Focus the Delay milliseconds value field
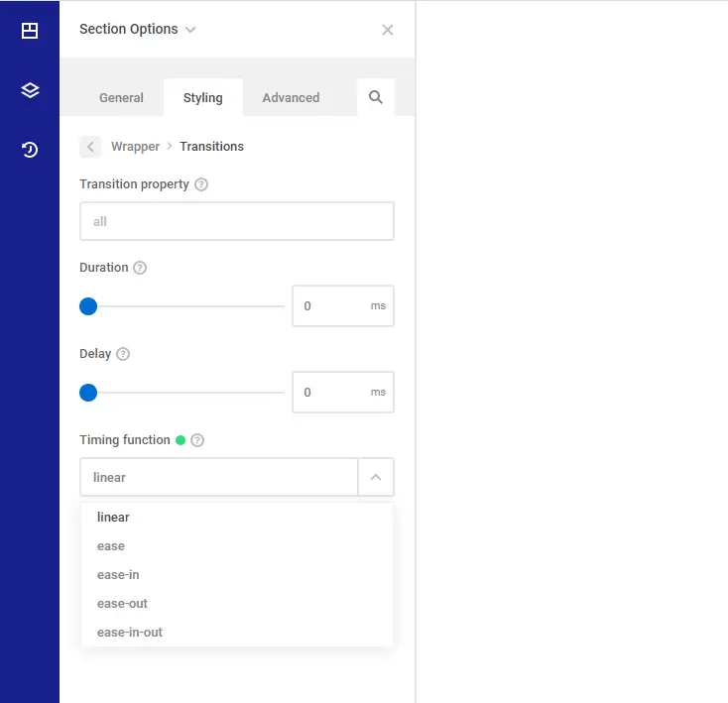The image size is (728, 703). (343, 392)
